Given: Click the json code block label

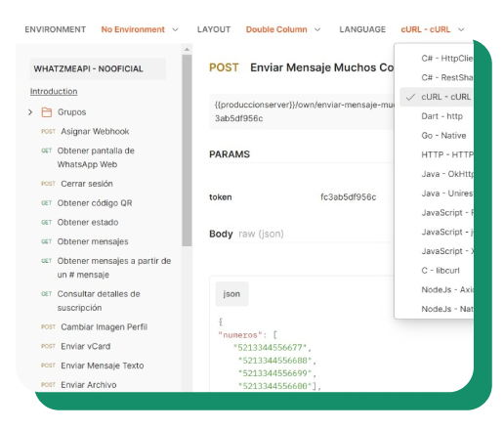Looking at the screenshot, I should (231, 294).
